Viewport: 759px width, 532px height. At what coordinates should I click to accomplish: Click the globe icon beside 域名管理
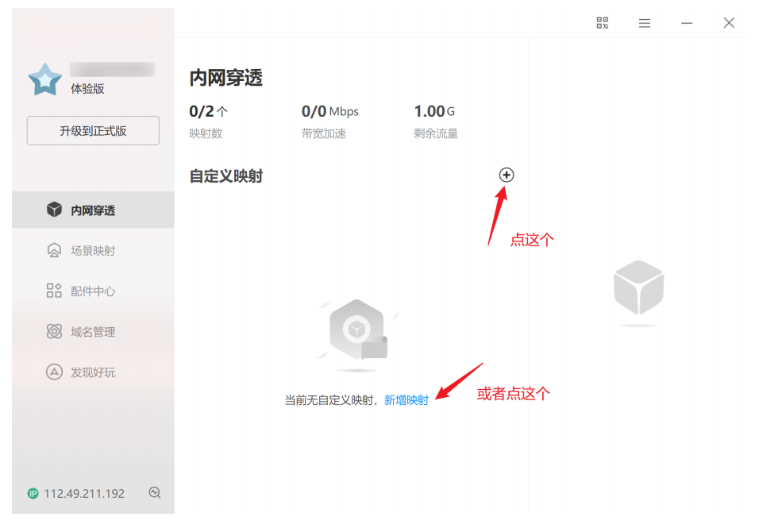[x=54, y=332]
